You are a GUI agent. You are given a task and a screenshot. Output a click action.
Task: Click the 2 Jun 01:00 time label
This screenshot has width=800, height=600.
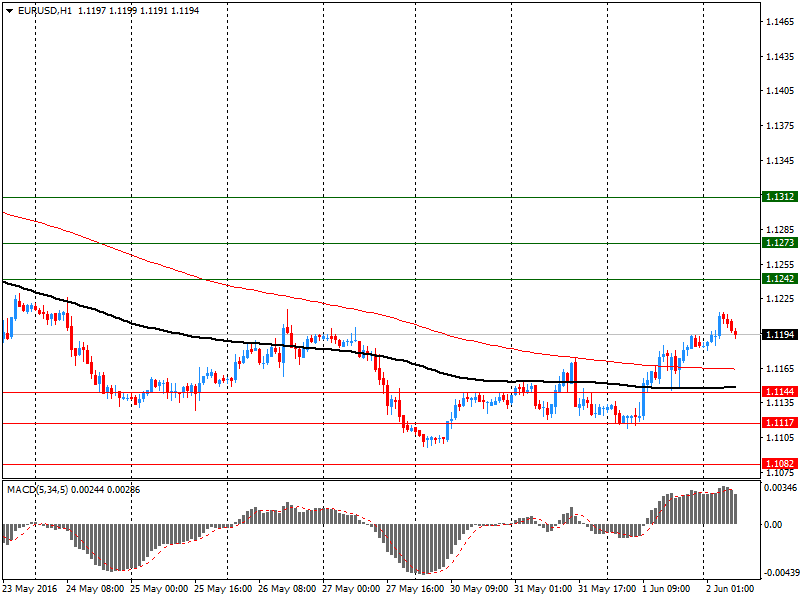click(730, 589)
